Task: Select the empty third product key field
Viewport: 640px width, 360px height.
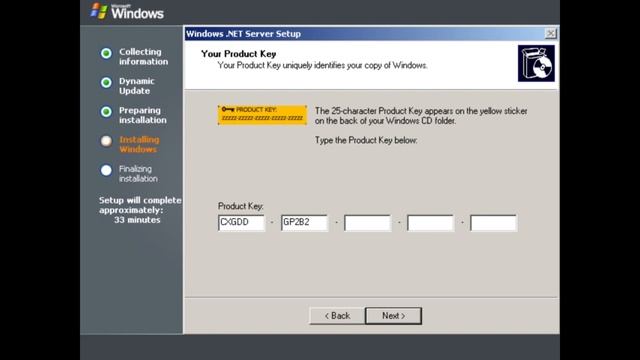Action: 367,222
